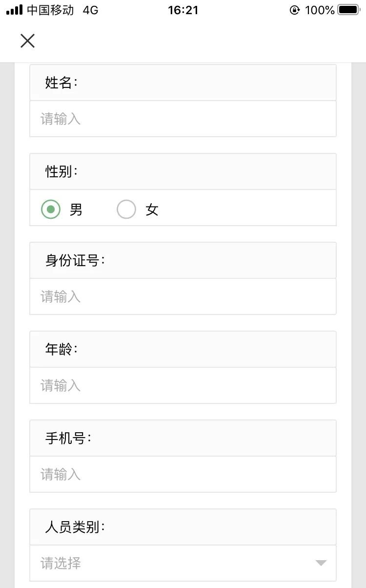Select the 女 radio button
The width and height of the screenshot is (366, 588).
(126, 210)
